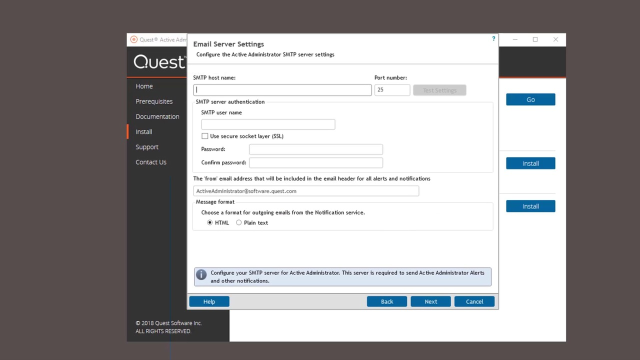Image resolution: width=640 pixels, height=360 pixels.
Task: Close the Quest installer window
Action: [556, 40]
